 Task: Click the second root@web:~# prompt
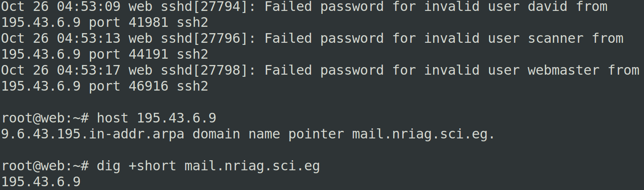point(45,166)
